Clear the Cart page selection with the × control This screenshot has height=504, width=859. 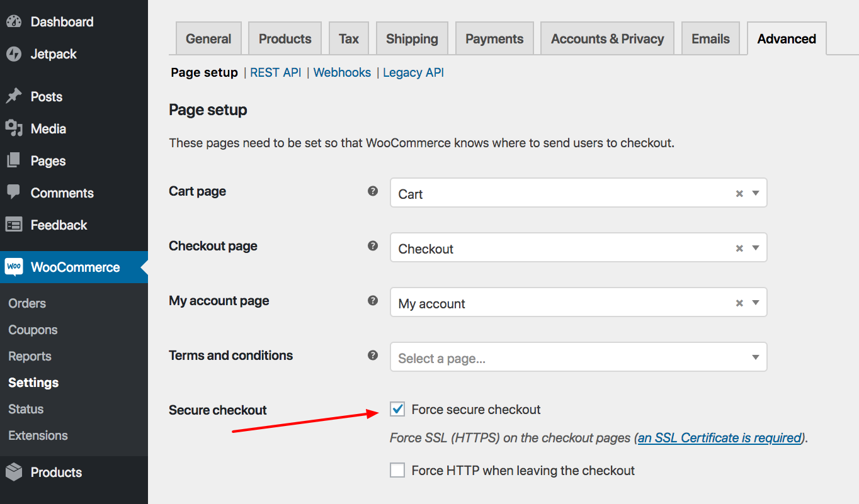tap(739, 193)
